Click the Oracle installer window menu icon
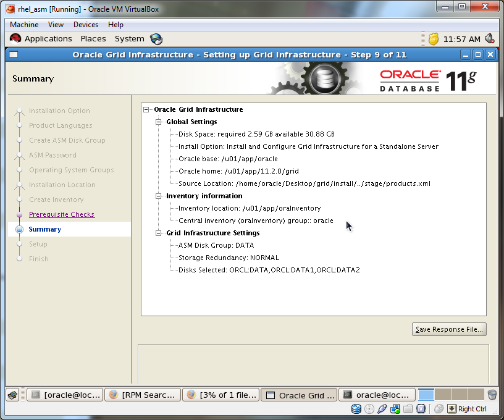This screenshot has width=504, height=420. [x=14, y=54]
